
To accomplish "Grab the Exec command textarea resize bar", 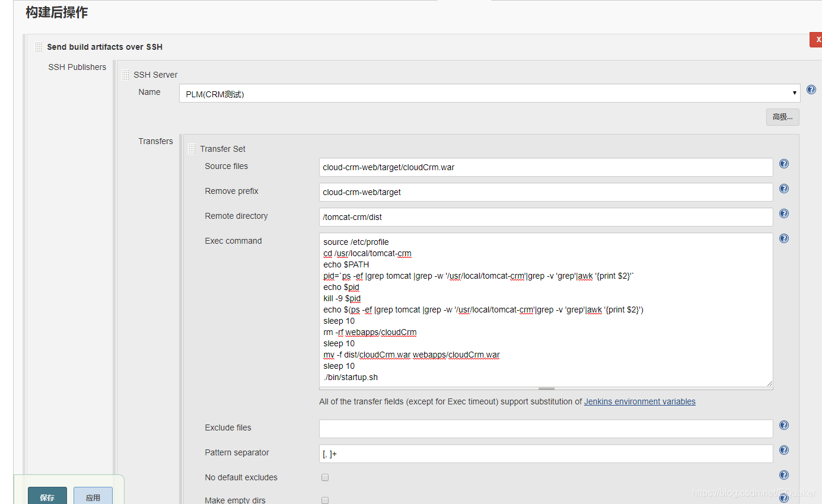I will [x=546, y=388].
